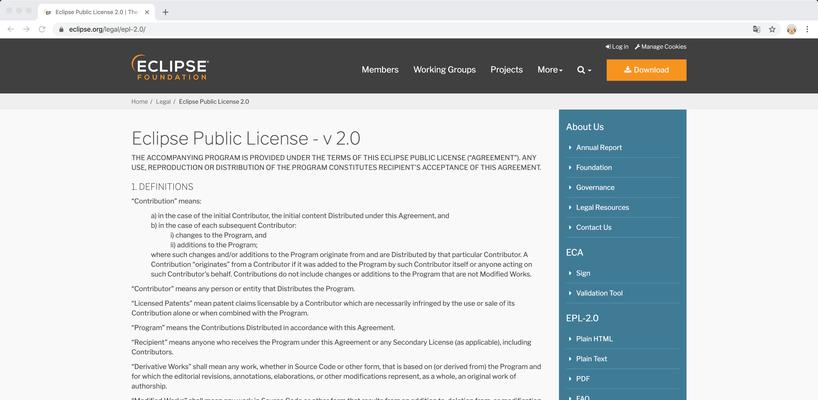818x400 pixels.
Task: Click the '1. DEFINITIONS' heading
Action: click(x=162, y=187)
